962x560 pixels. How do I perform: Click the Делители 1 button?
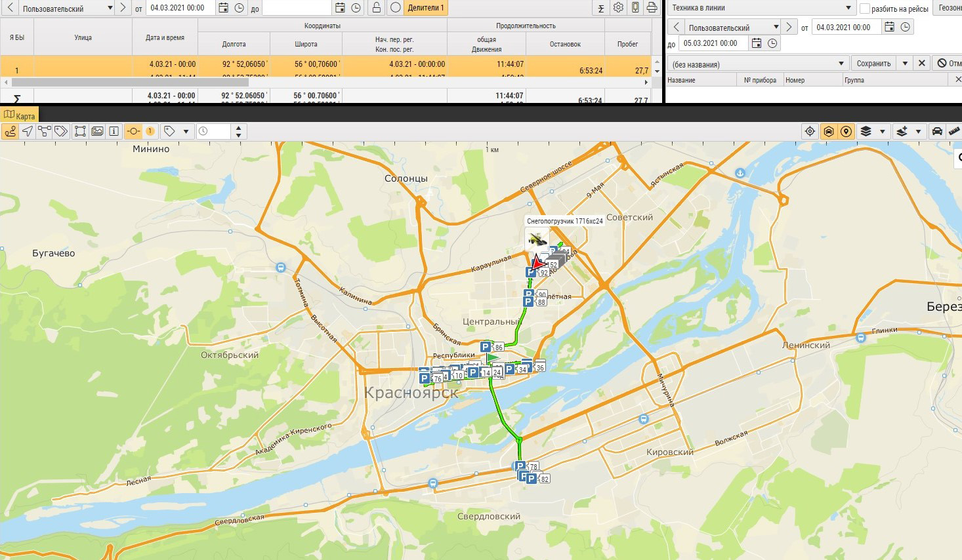point(426,8)
